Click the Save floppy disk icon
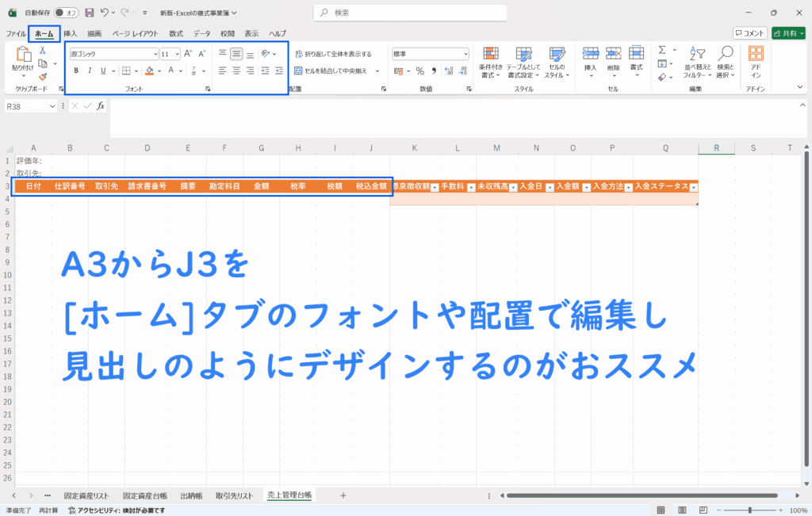 [89, 13]
